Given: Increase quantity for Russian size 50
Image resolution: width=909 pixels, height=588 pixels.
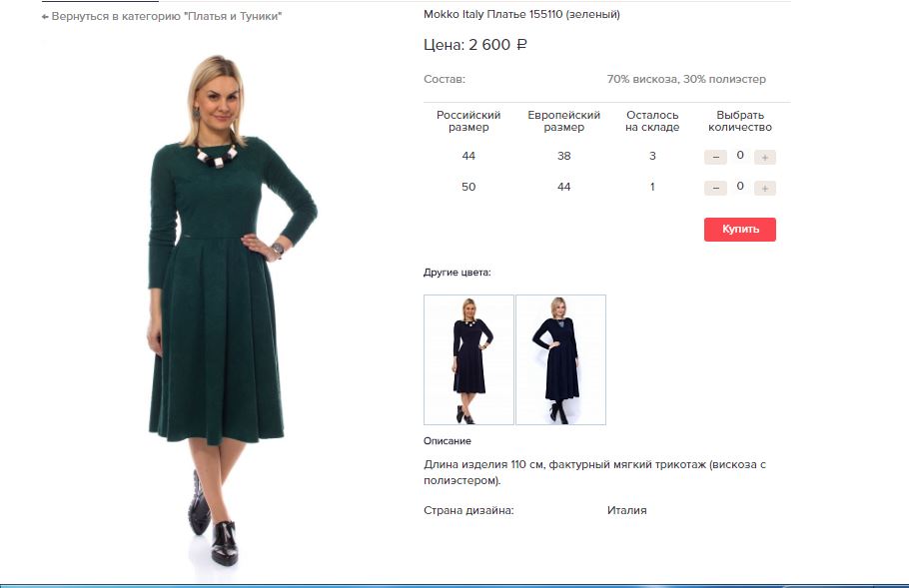Looking at the screenshot, I should (x=764, y=188).
